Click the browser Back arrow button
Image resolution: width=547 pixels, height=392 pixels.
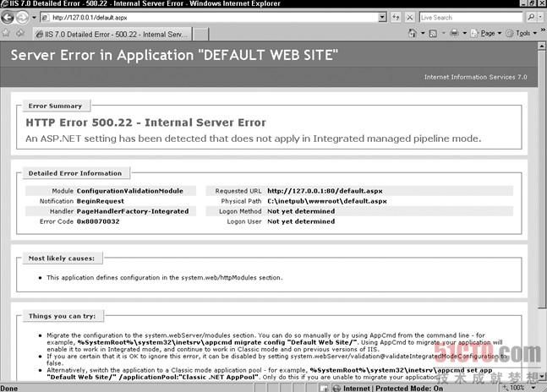[x=8, y=17]
